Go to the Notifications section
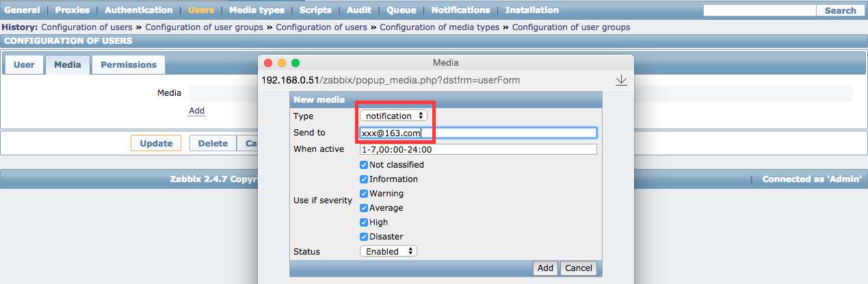Image resolution: width=868 pixels, height=284 pixels. [460, 10]
